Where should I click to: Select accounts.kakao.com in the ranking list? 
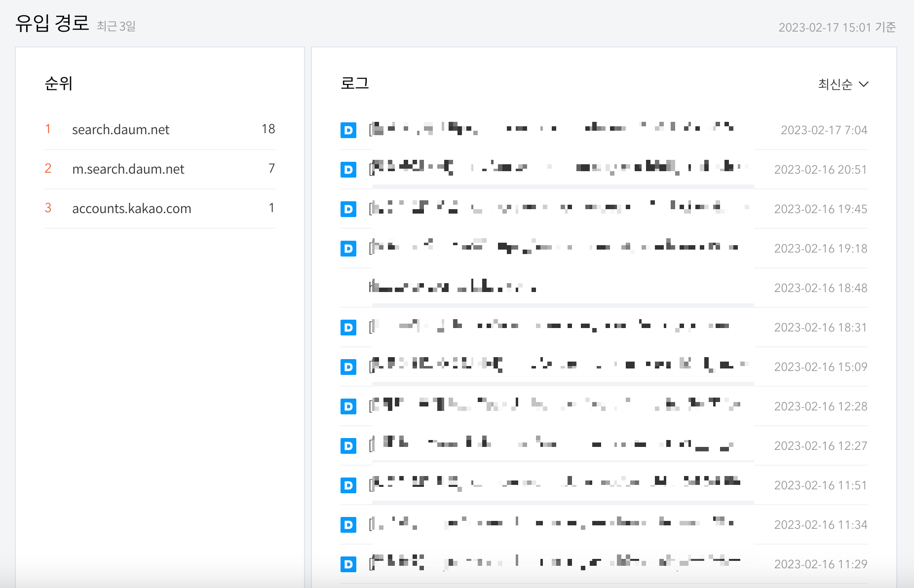(131, 209)
